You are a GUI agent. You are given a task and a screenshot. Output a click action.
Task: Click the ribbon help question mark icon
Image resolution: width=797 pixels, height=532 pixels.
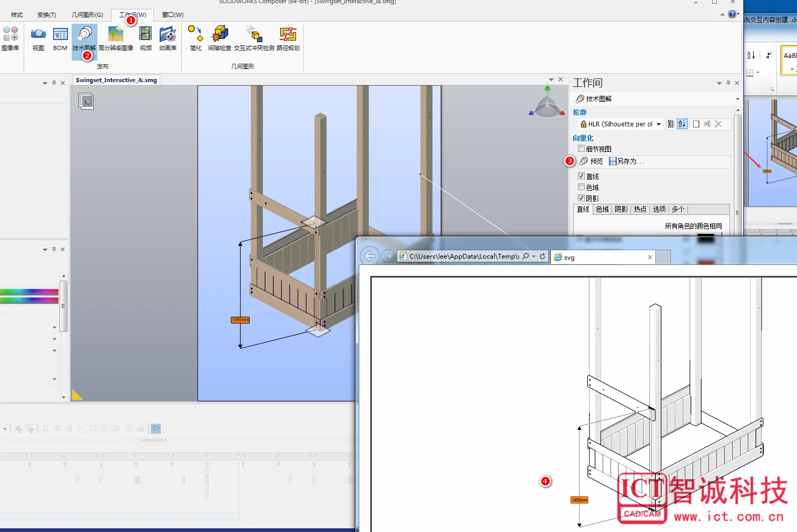click(732, 14)
